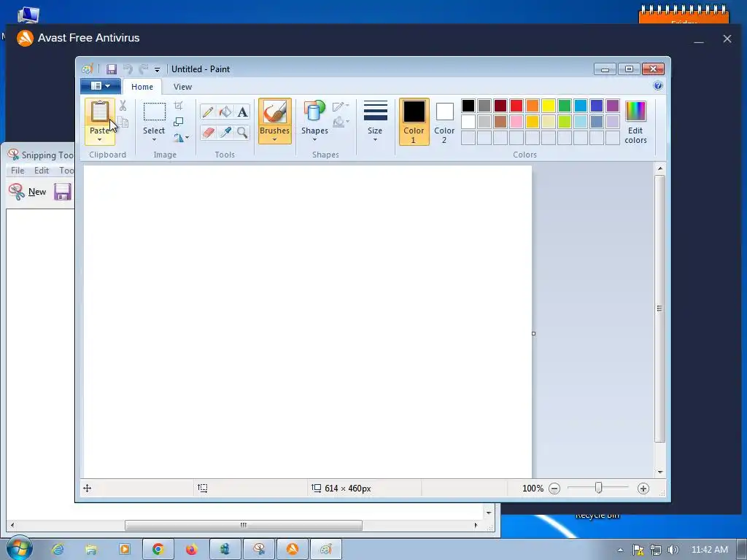
Task: Open the Paint file menu dropdown button
Action: [x=100, y=86]
